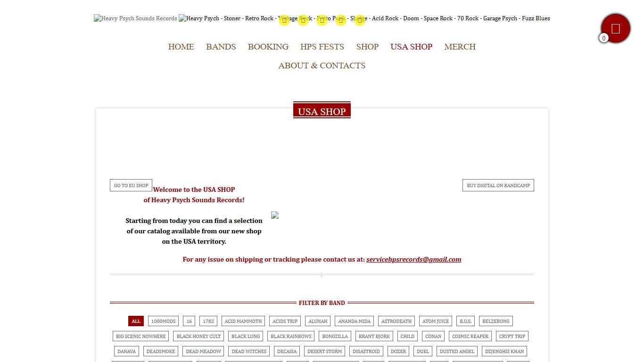Click the servicehpsrecords@gmail.com email link
This screenshot has height=362, width=644.
(x=413, y=259)
